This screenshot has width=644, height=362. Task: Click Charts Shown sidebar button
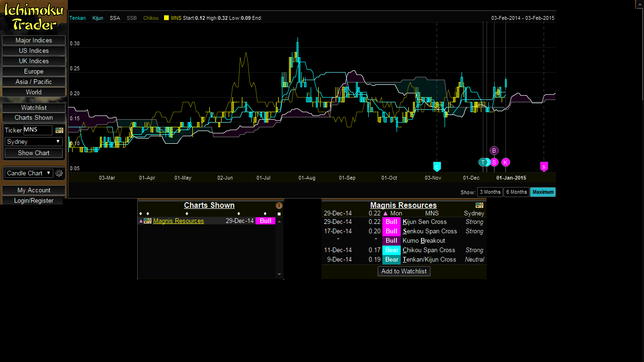click(34, 118)
